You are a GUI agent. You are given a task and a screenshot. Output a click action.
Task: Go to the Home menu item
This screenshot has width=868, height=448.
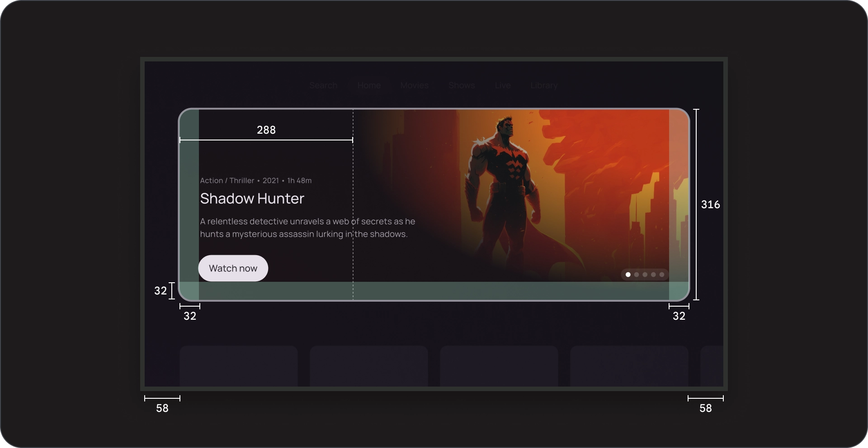(369, 85)
